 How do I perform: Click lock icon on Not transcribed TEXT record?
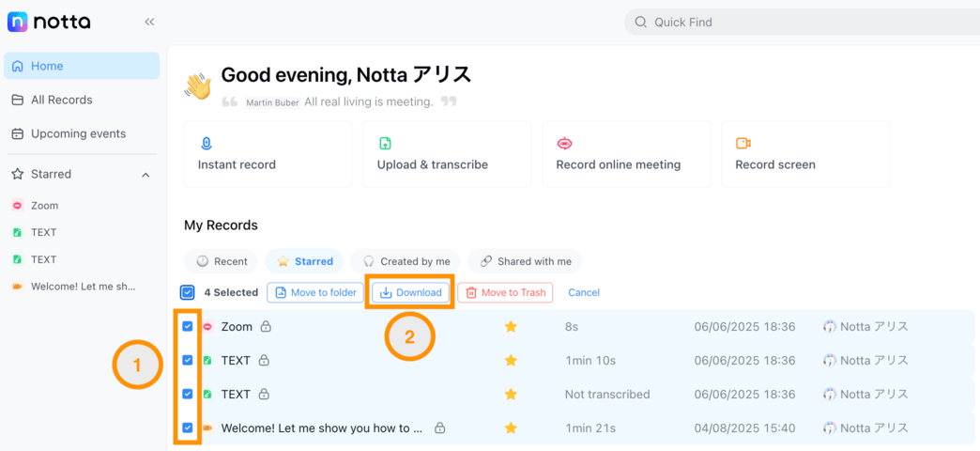point(264,394)
